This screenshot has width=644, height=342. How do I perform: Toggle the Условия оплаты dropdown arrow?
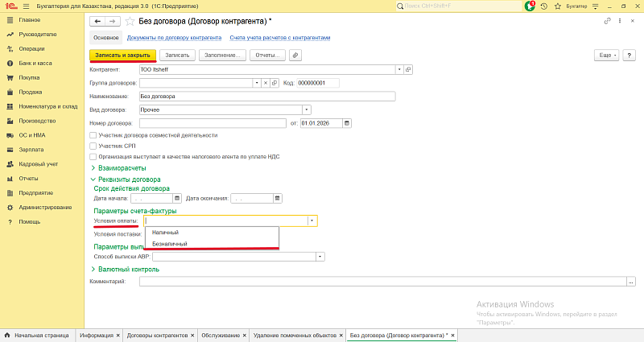click(x=312, y=220)
